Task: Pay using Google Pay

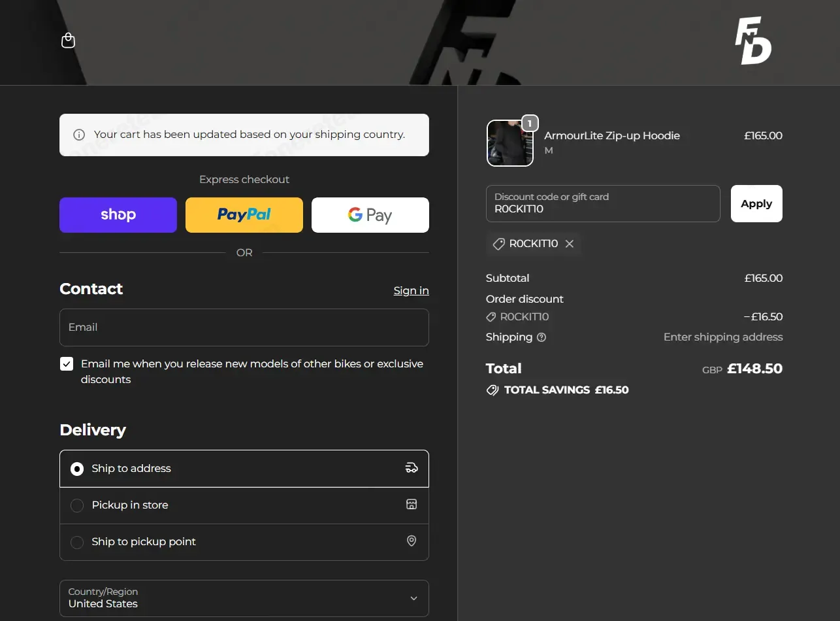Action: click(370, 215)
